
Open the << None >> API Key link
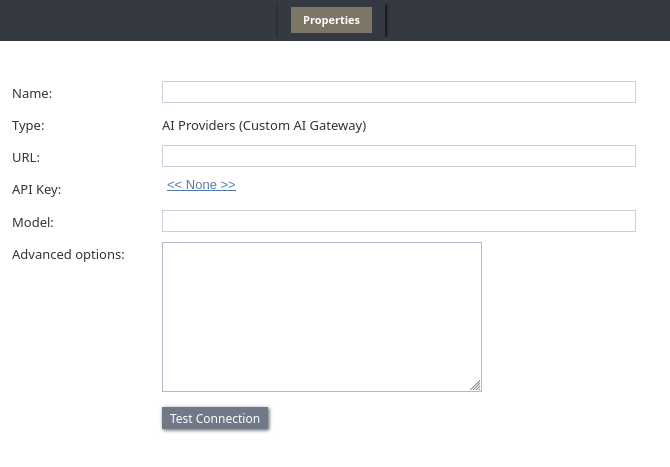pos(201,185)
